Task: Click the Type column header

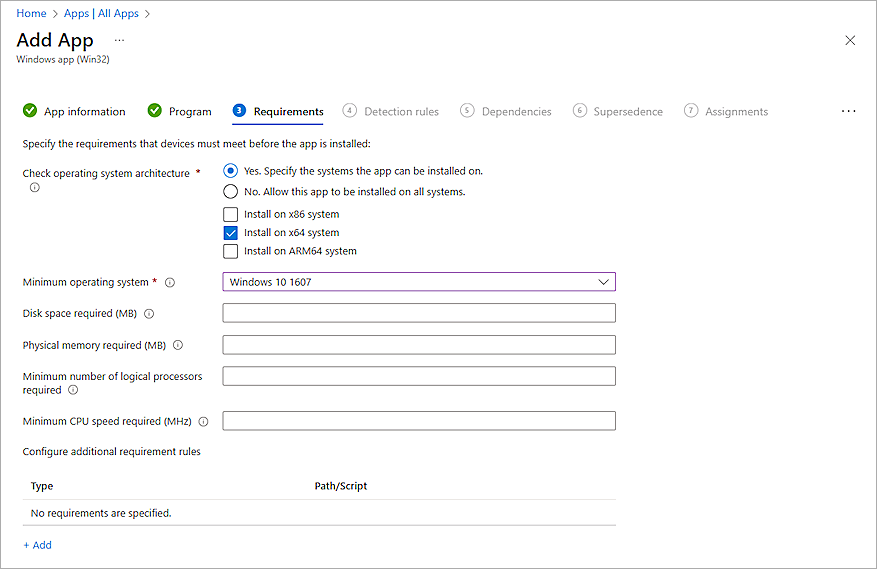Action: [x=42, y=486]
